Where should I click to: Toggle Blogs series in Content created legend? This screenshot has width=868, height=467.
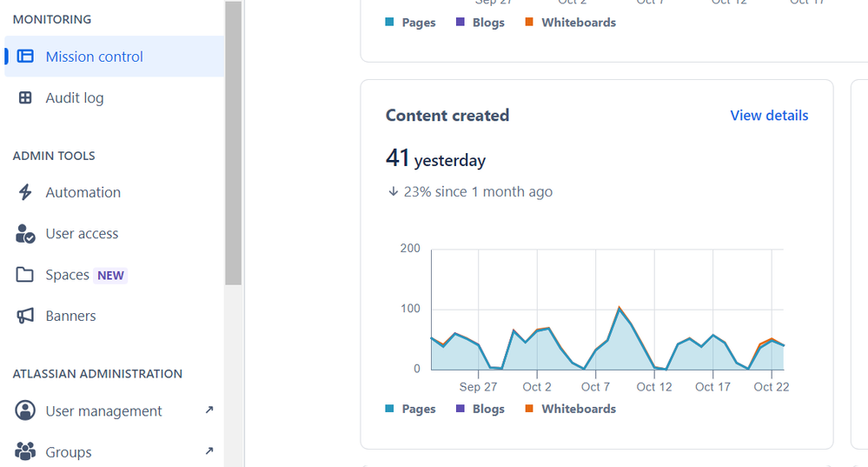click(480, 409)
